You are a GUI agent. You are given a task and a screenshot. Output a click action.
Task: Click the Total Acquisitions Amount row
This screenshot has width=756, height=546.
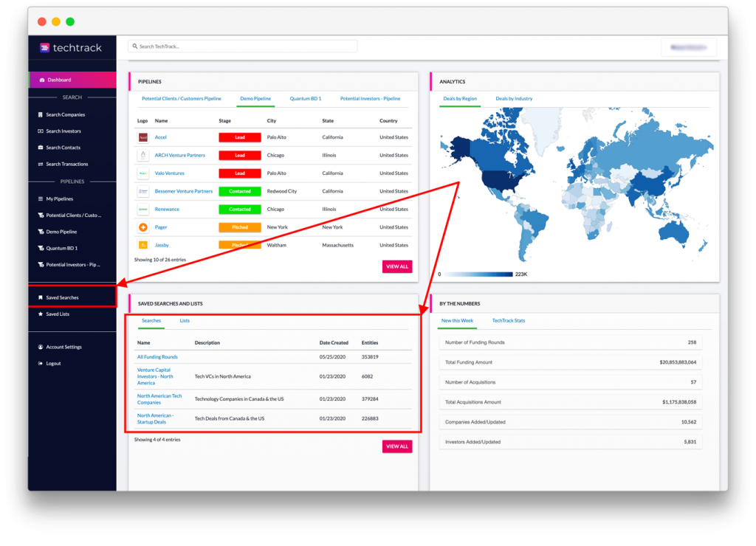(x=571, y=402)
